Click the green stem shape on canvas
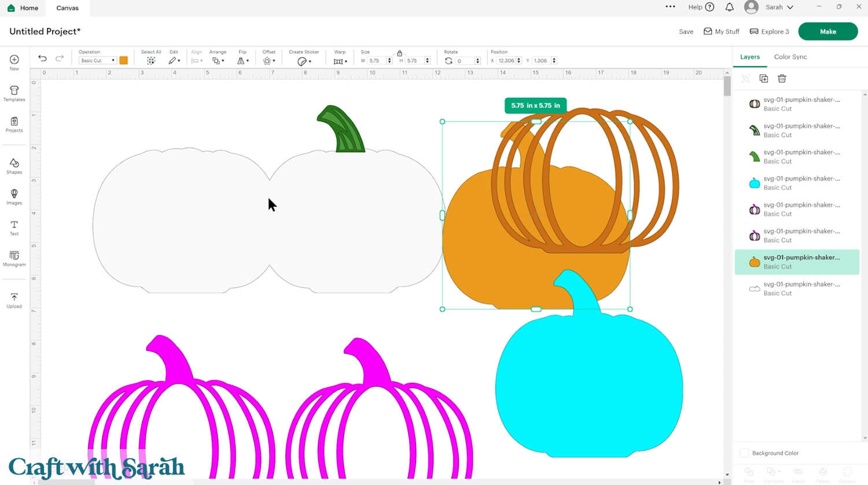 341,130
